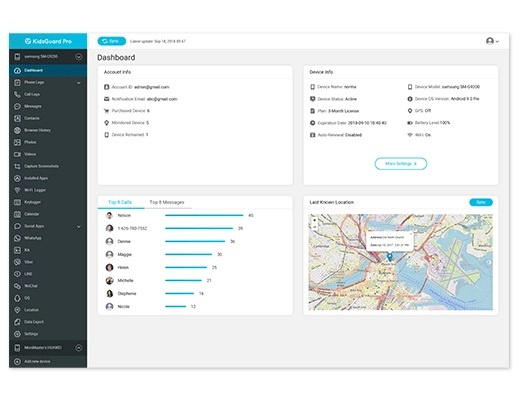Click Maggie's call count bar
Image resolution: width=520 pixels, height=400 pixels.
pyautogui.click(x=189, y=255)
